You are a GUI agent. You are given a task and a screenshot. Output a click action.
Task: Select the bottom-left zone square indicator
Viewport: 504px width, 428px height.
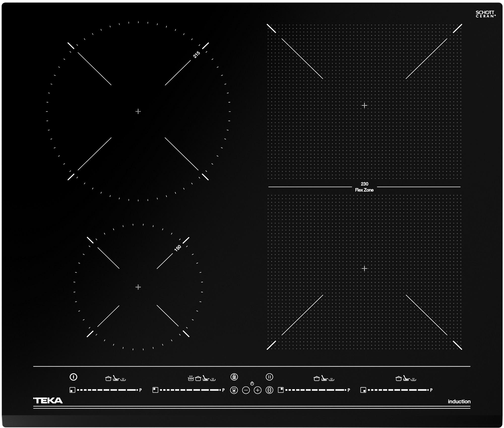pyautogui.click(x=72, y=390)
